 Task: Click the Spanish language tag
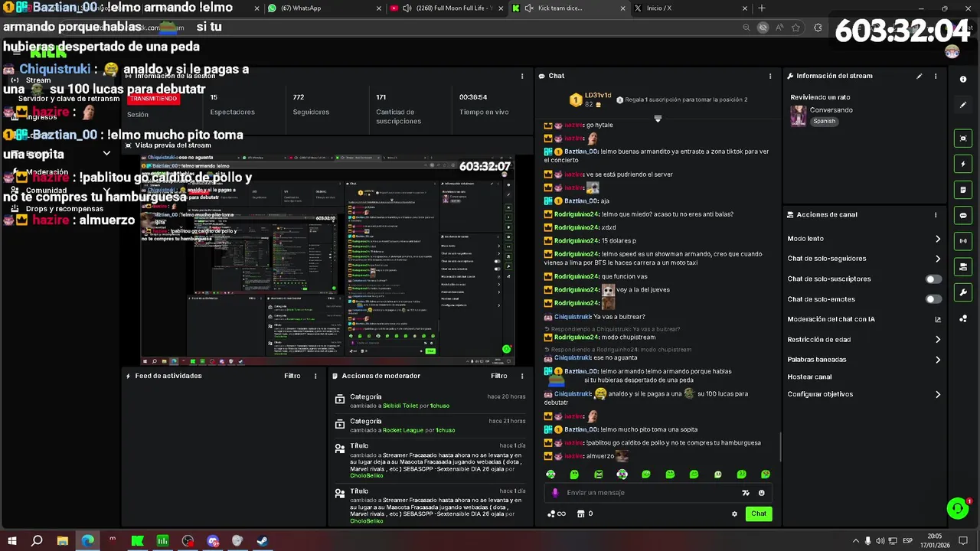click(824, 121)
